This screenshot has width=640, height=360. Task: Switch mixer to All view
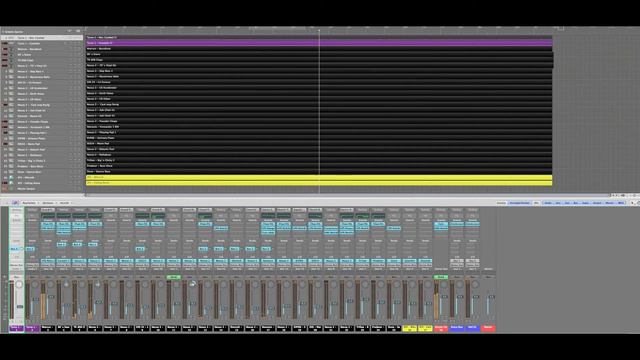point(536,203)
